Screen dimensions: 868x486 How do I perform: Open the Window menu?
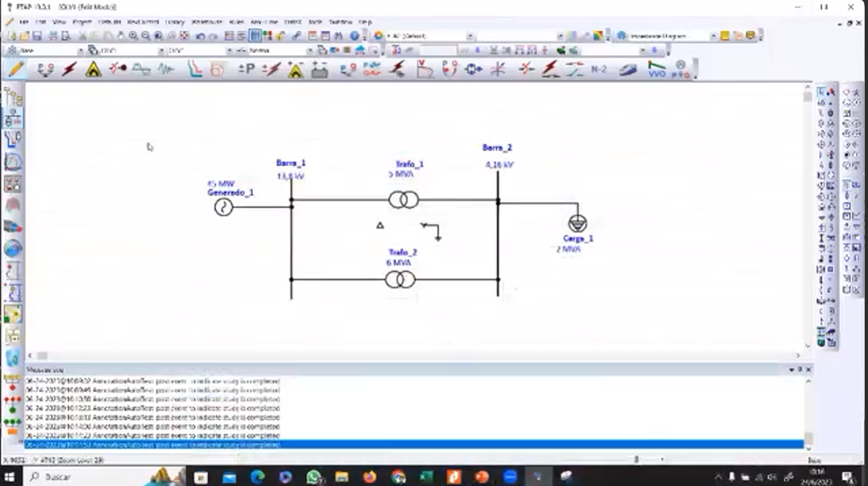pos(341,22)
